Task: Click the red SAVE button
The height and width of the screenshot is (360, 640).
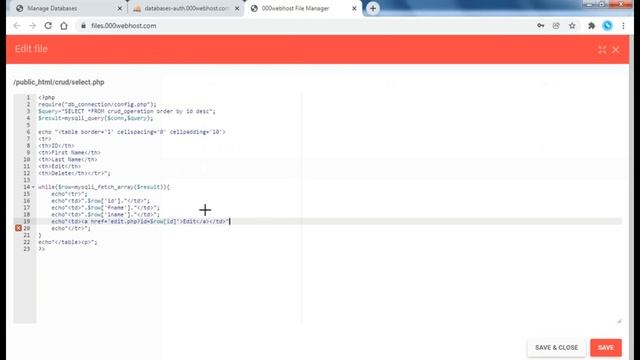Action: coord(606,348)
